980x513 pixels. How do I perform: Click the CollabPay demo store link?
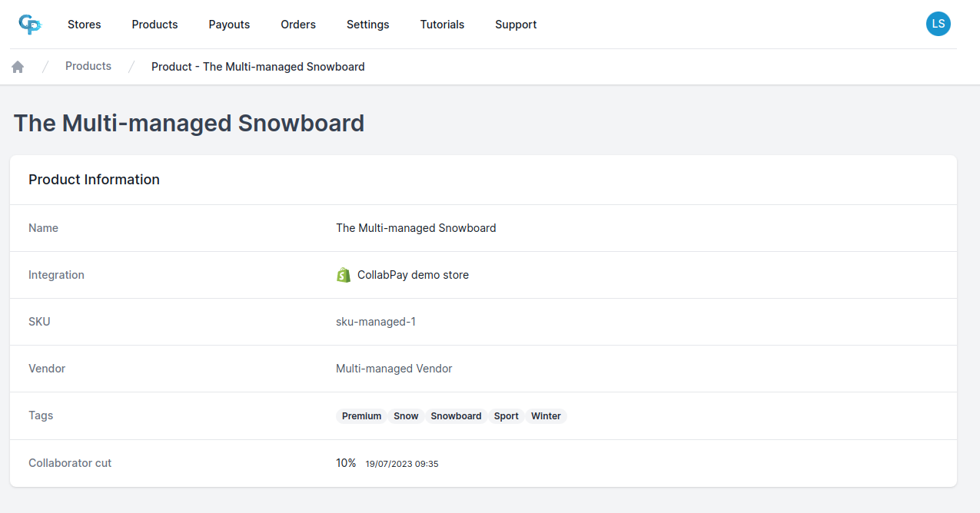coord(413,275)
